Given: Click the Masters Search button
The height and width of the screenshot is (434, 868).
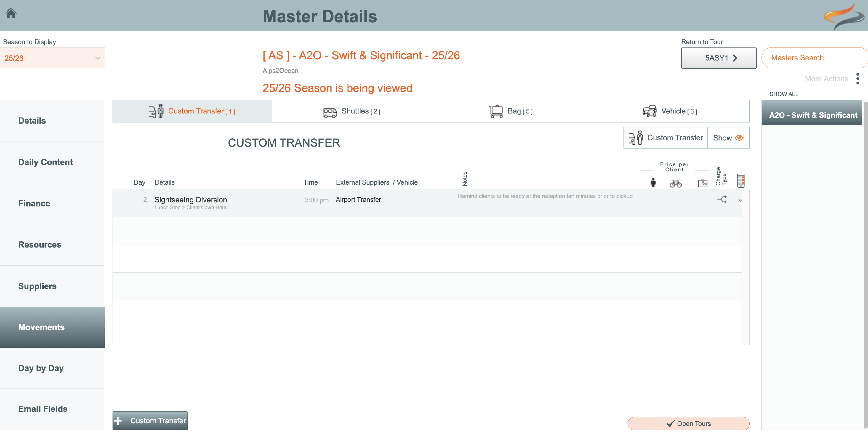Looking at the screenshot, I should coord(797,58).
